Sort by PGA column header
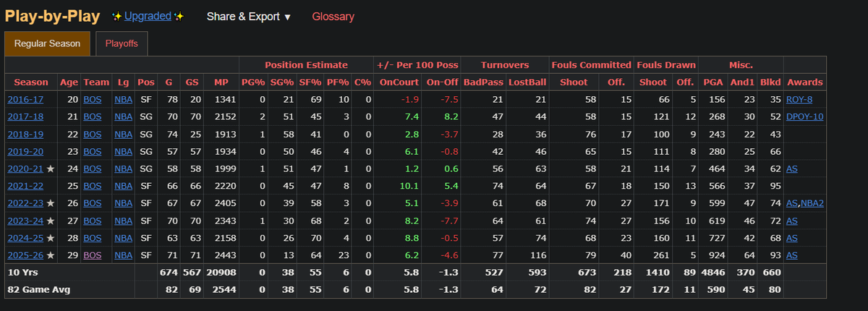This screenshot has height=311, width=868. (x=713, y=82)
